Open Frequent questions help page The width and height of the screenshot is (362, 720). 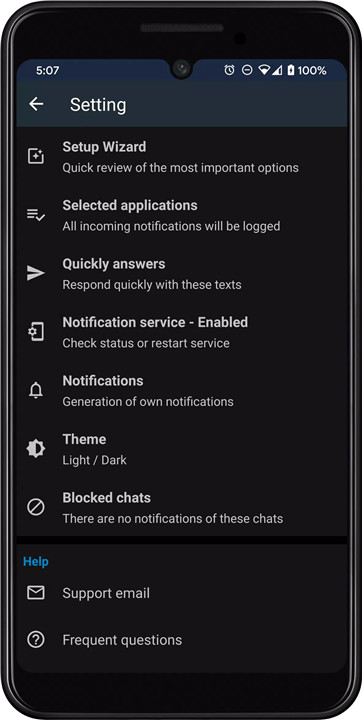point(182,640)
